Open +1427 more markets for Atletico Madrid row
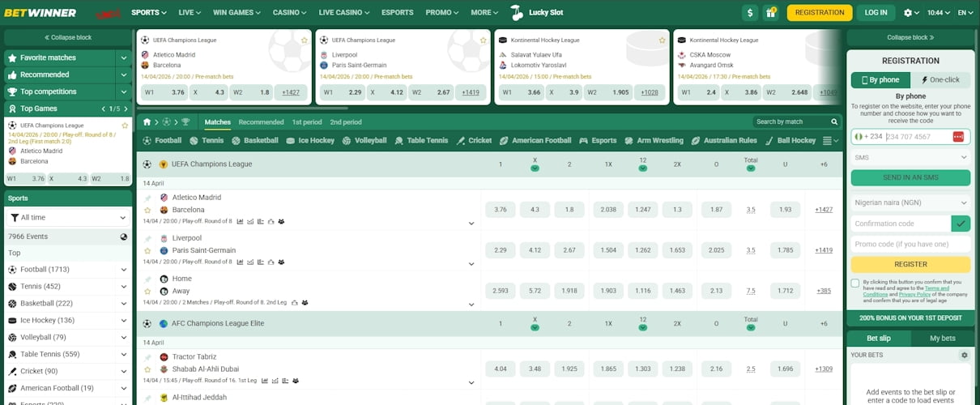Screen dimensions: 980x405 point(824,210)
